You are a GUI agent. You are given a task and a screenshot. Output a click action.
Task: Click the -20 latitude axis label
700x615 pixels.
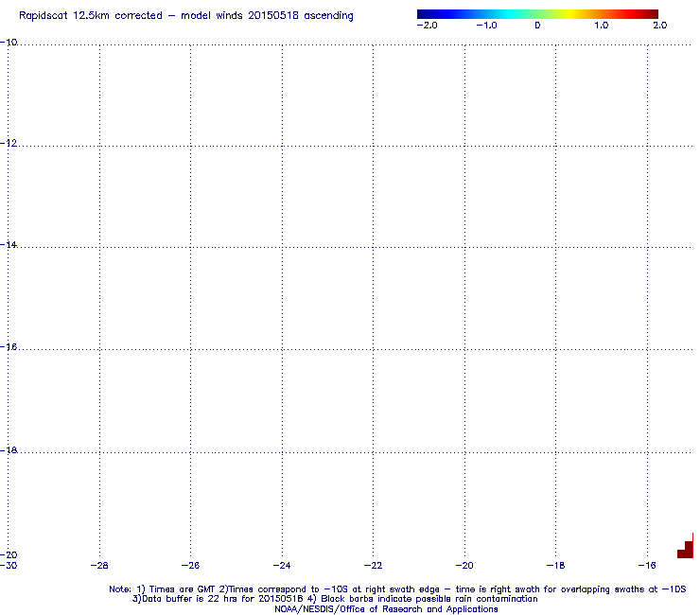tap(9, 554)
